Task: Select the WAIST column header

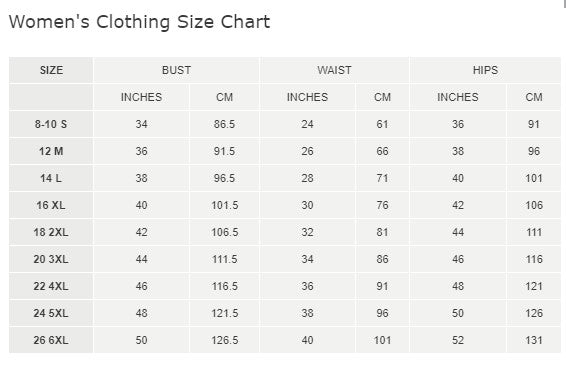Action: coord(335,70)
